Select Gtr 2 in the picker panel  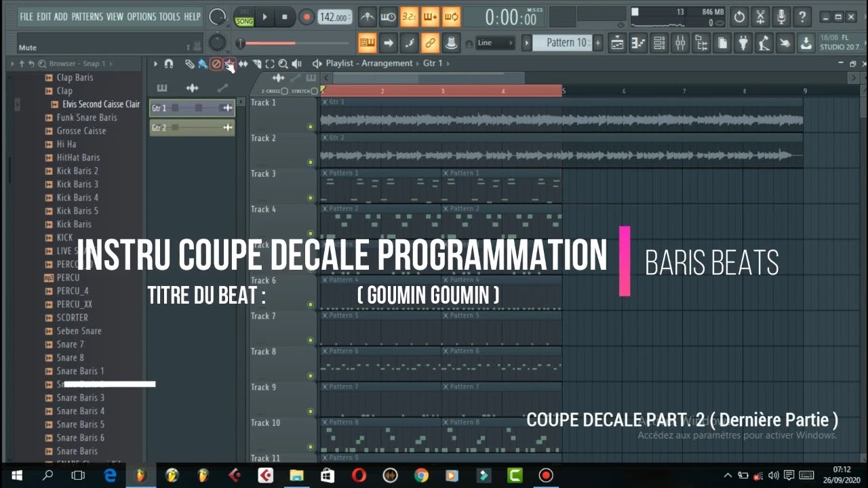pos(192,127)
